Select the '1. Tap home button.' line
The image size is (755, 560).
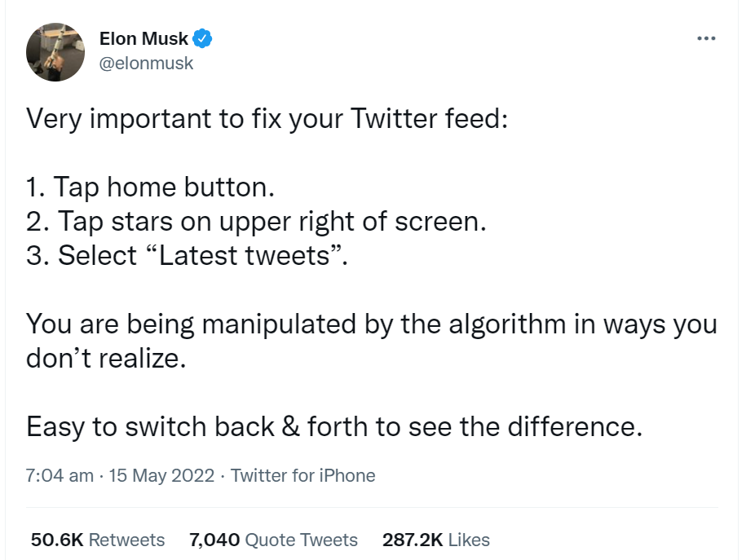pos(150,187)
